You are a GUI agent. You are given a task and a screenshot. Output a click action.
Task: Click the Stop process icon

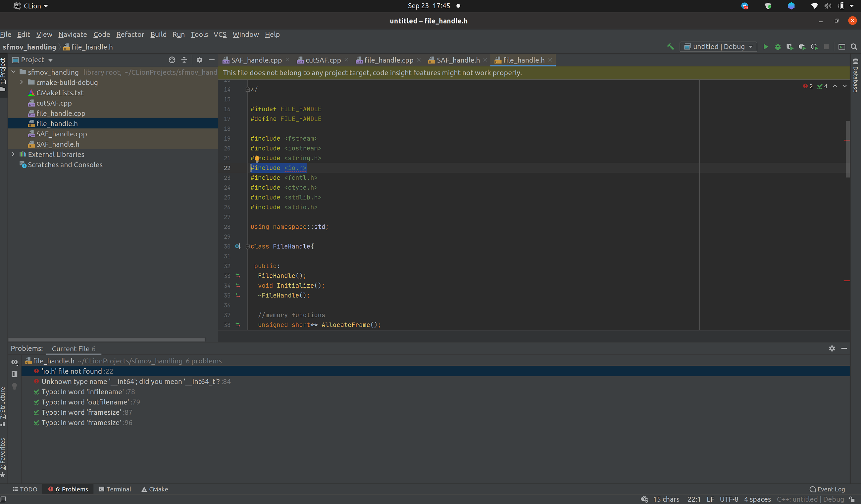click(826, 47)
